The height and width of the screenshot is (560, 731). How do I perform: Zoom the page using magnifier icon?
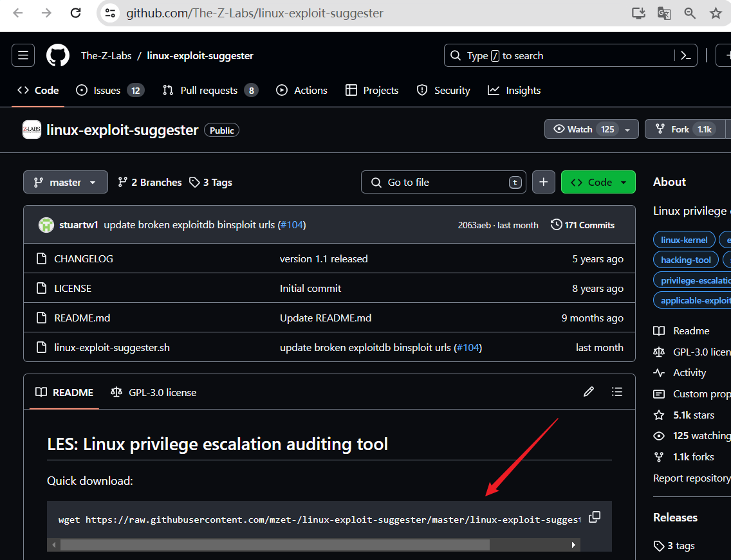pos(690,13)
